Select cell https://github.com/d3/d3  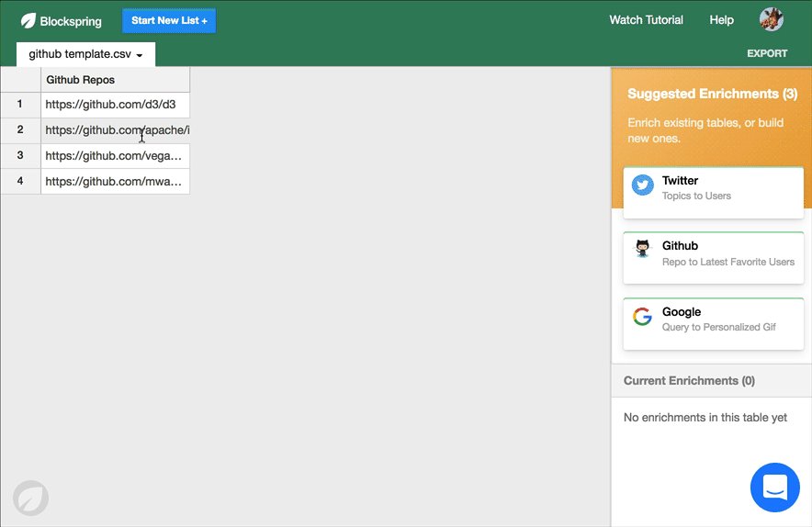click(x=115, y=105)
